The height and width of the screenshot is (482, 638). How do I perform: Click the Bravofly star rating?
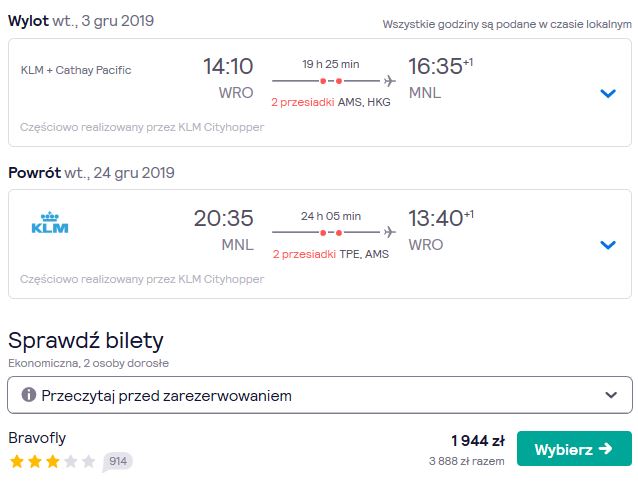tap(52, 462)
